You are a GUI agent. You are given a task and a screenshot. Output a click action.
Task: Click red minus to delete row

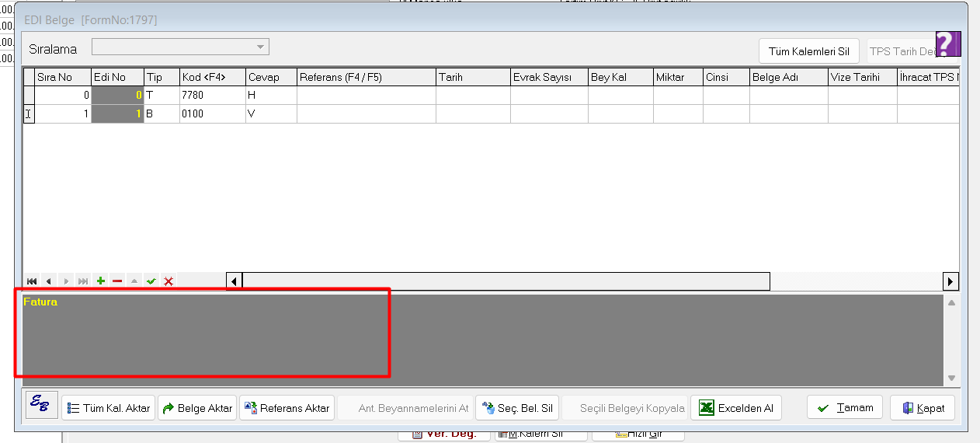coord(117,281)
